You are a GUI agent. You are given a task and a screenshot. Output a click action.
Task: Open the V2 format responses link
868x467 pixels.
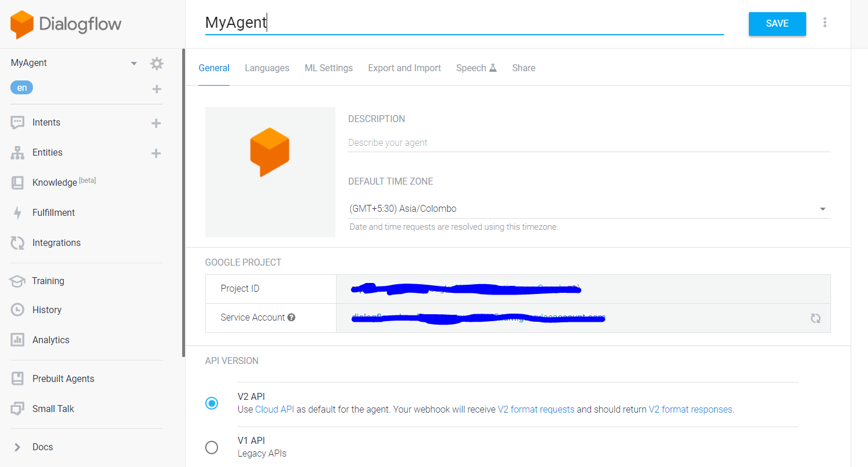[x=690, y=410]
